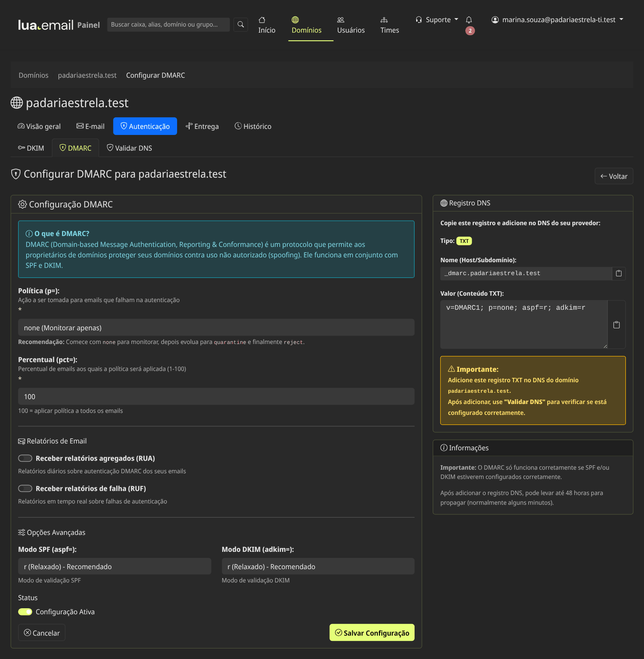The width and height of the screenshot is (644, 659).
Task: Click the search magnifier icon
Action: coord(241,25)
